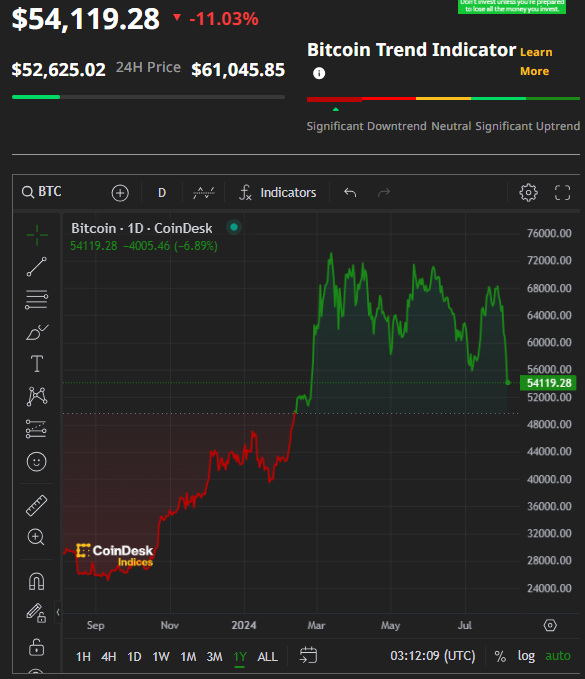Open Bitcoin Trend Indicator info icon

(319, 73)
